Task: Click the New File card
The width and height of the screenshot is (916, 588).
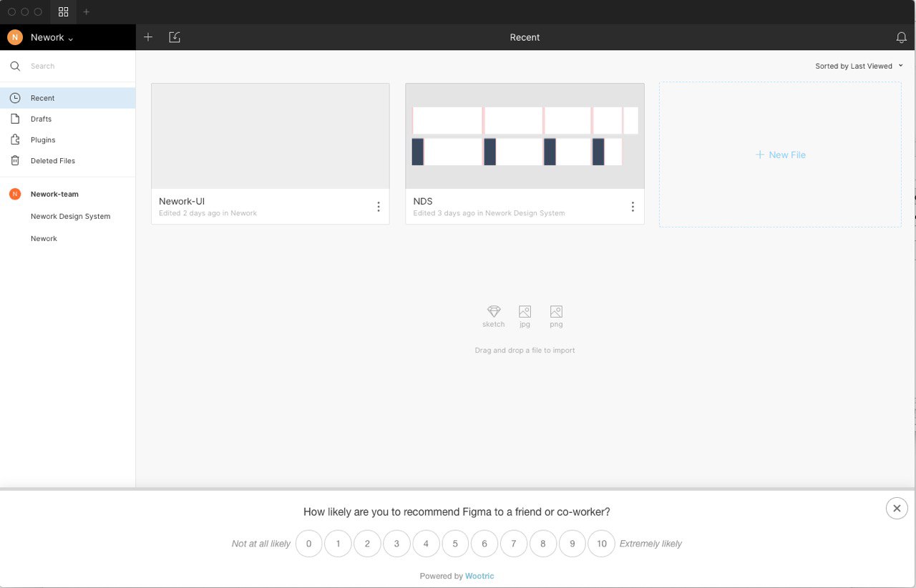Action: (x=780, y=155)
